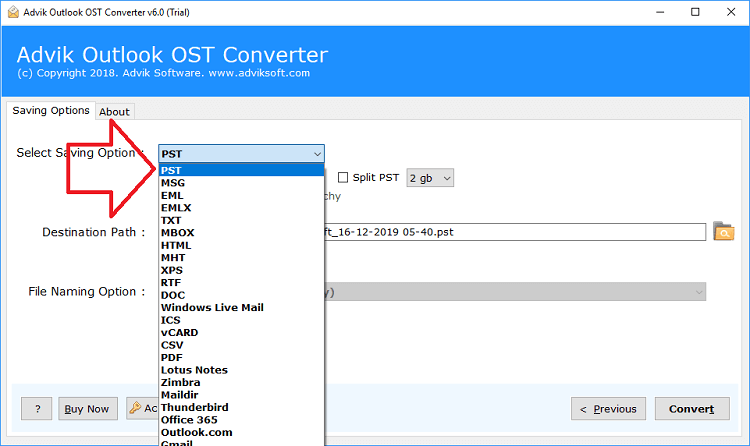
Task: Collapse the Select Saving Option combo box
Action: tap(241, 154)
